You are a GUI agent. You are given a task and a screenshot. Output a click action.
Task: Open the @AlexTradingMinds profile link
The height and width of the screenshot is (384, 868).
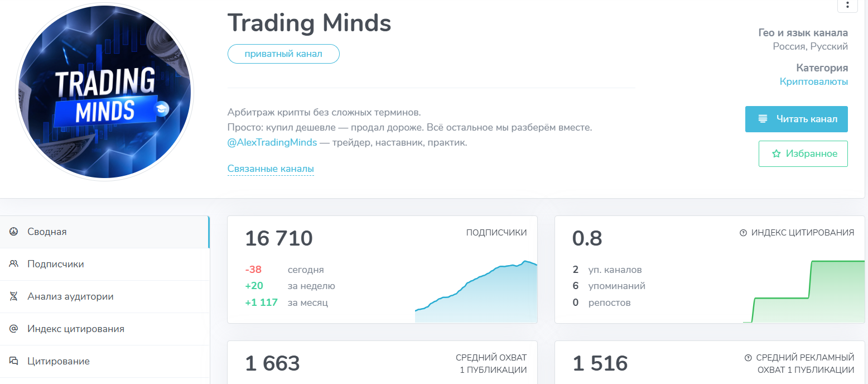272,142
